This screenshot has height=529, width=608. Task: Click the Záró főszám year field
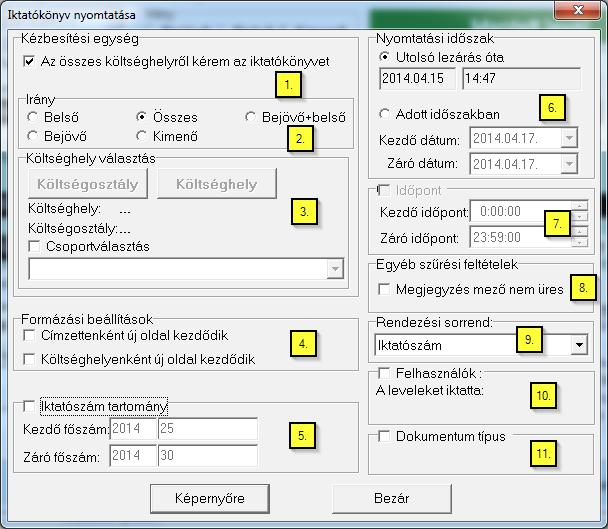[133, 455]
